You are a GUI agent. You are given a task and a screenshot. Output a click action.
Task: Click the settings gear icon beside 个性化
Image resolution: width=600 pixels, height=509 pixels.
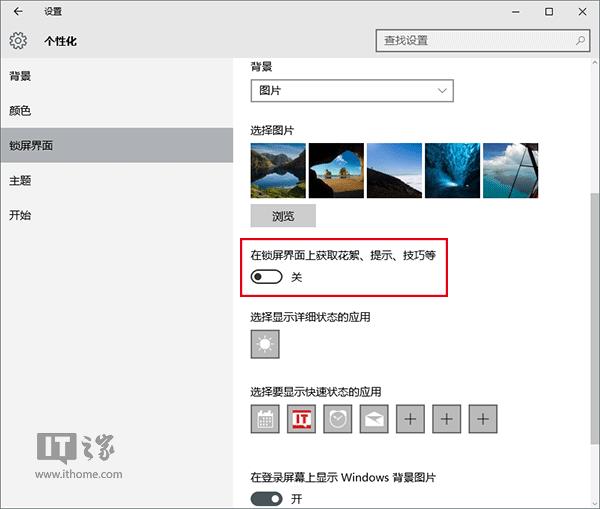tap(18, 41)
